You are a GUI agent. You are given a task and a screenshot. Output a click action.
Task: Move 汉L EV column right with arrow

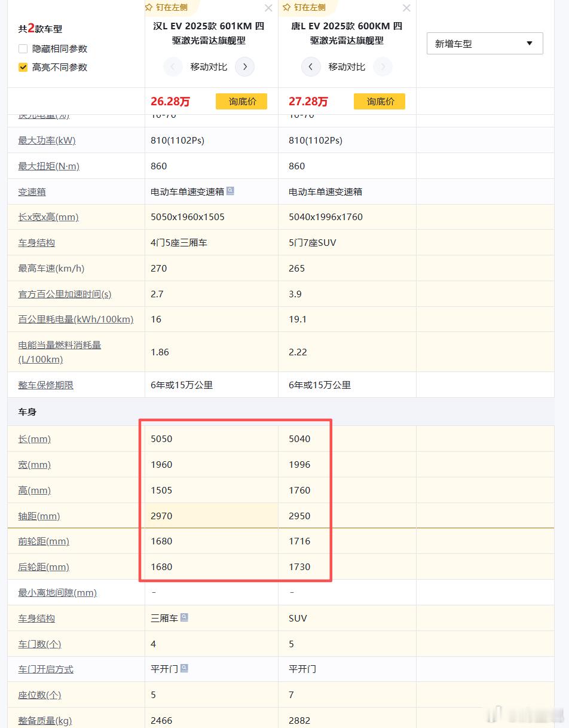click(245, 66)
